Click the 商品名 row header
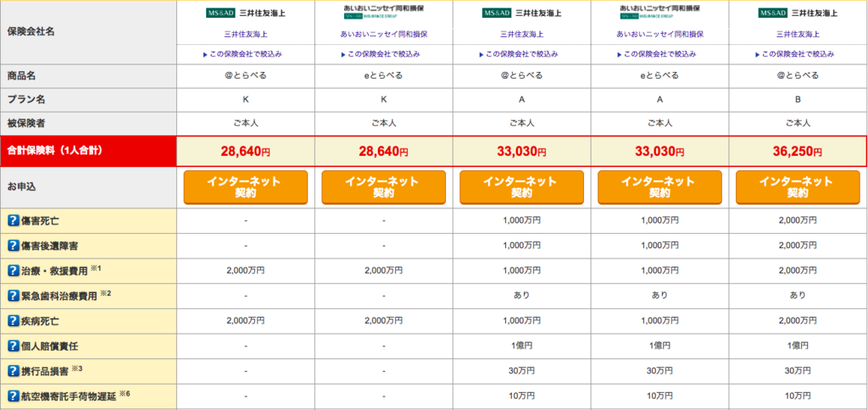 (88, 76)
